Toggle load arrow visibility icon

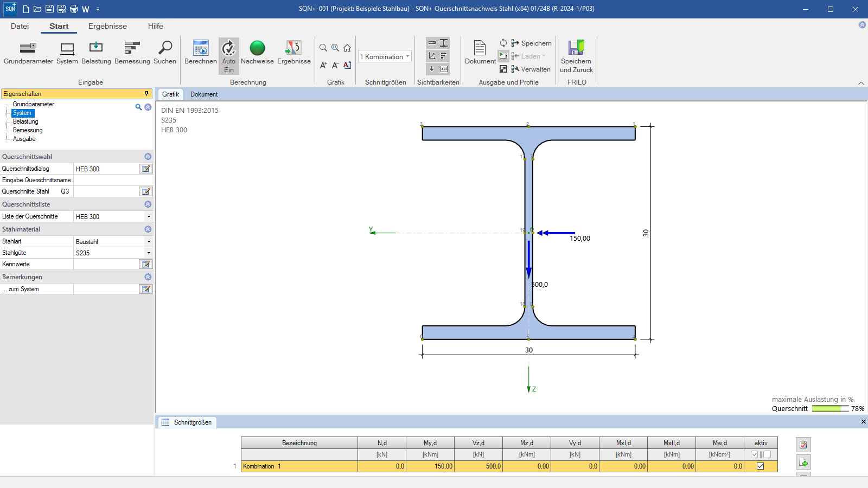[432, 69]
